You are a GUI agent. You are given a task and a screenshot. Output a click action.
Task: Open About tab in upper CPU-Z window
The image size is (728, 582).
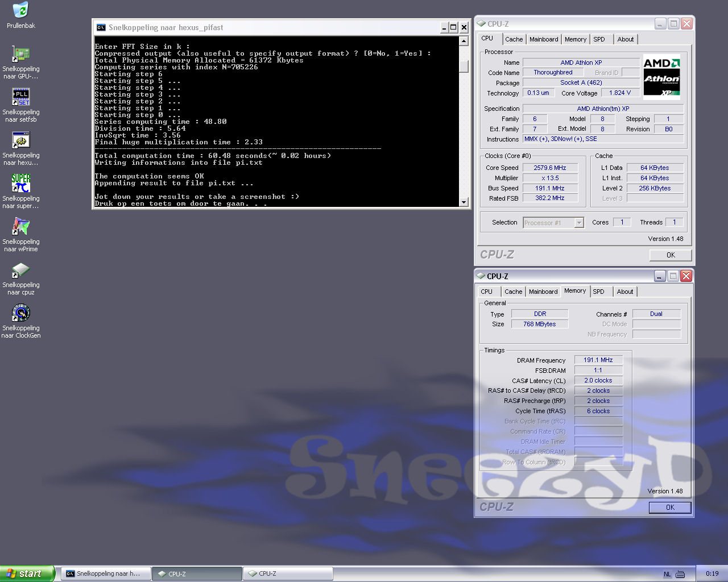(626, 39)
